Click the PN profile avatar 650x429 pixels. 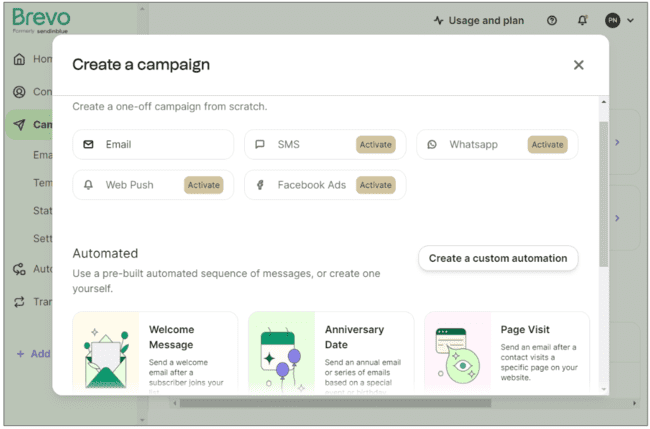click(x=613, y=20)
